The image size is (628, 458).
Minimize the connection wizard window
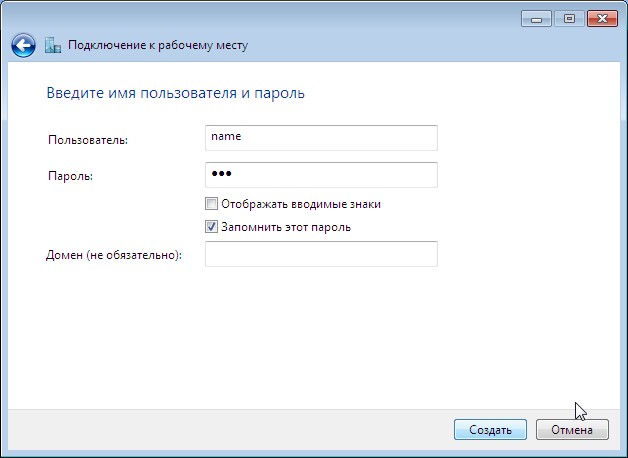pyautogui.click(x=537, y=19)
